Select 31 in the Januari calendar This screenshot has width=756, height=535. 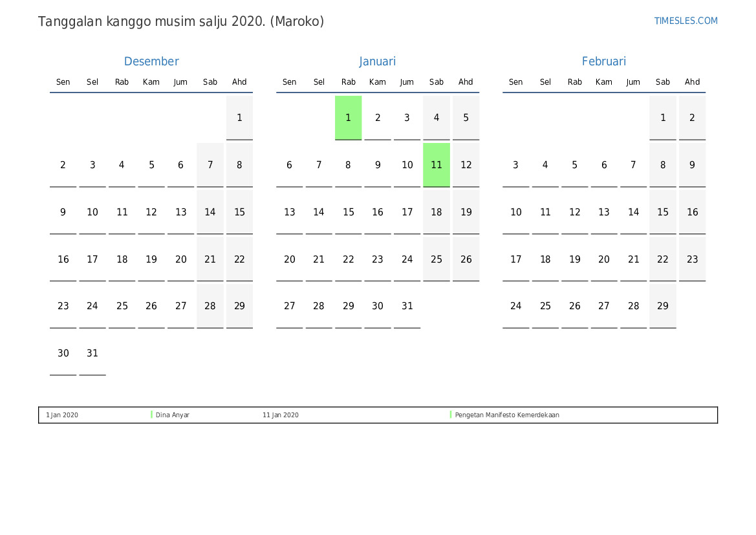tap(407, 306)
